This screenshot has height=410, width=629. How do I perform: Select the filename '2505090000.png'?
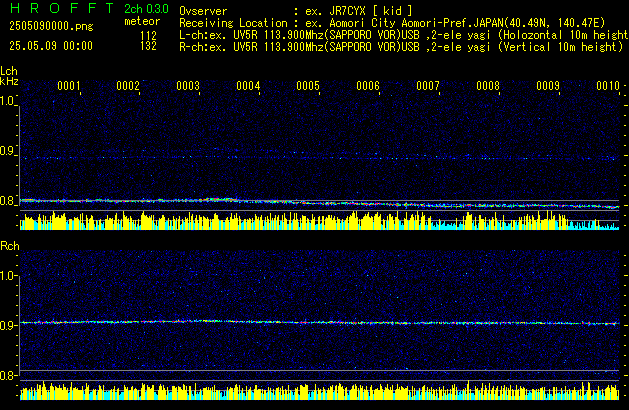point(51,26)
